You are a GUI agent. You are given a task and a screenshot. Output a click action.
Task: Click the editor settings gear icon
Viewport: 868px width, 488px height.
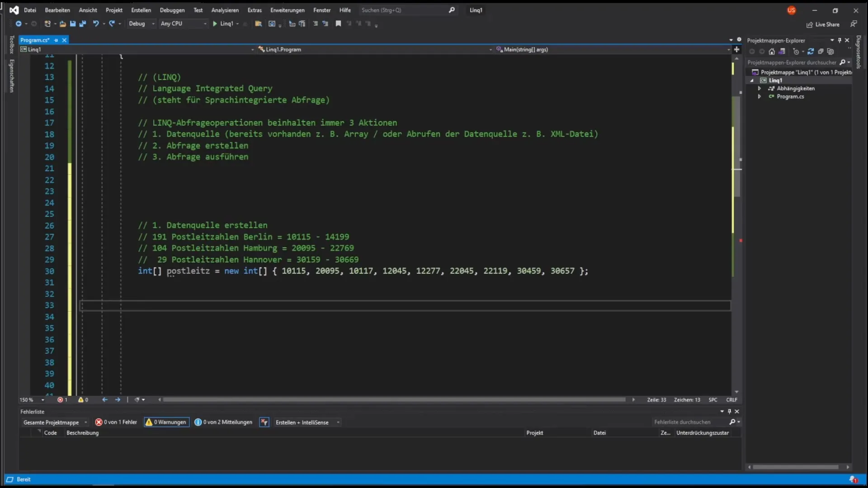coord(739,40)
